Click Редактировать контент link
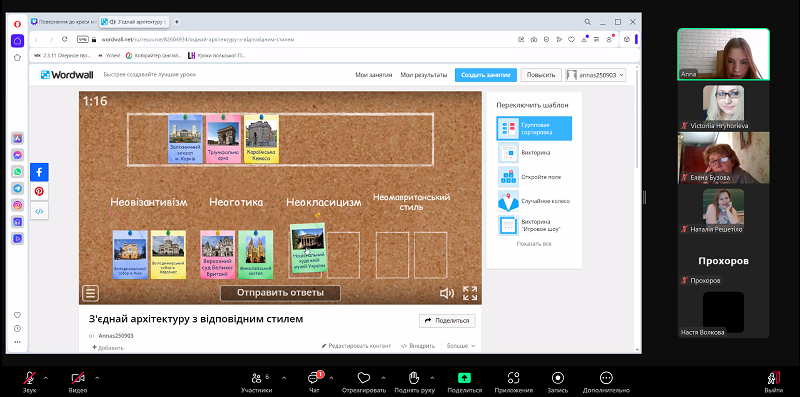 356,345
